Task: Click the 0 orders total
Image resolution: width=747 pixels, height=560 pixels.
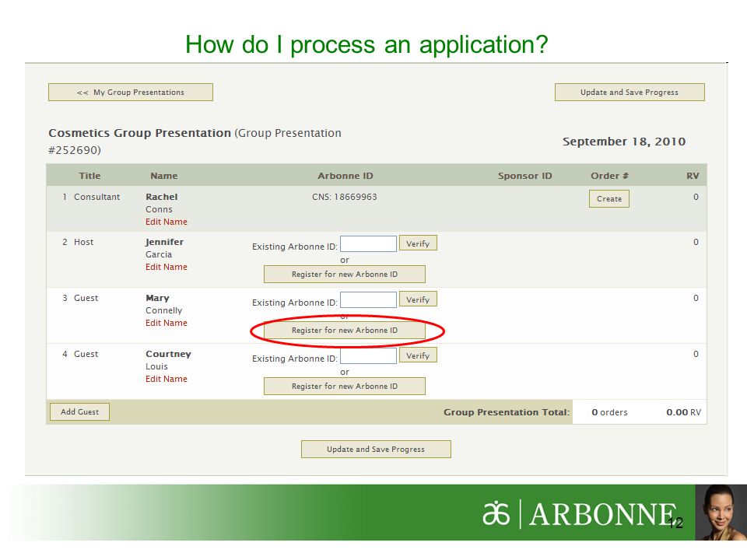Action: pos(609,412)
